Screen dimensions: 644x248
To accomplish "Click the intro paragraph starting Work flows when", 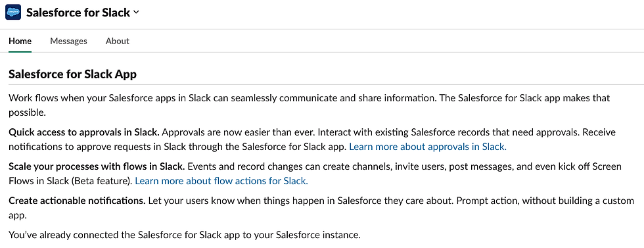I will point(310,105).
